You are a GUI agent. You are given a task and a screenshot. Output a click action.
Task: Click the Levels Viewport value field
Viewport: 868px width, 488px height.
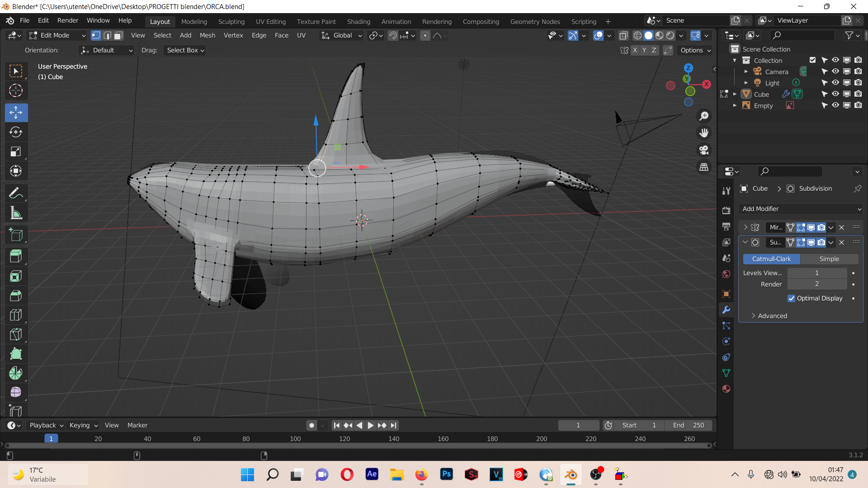click(x=817, y=273)
